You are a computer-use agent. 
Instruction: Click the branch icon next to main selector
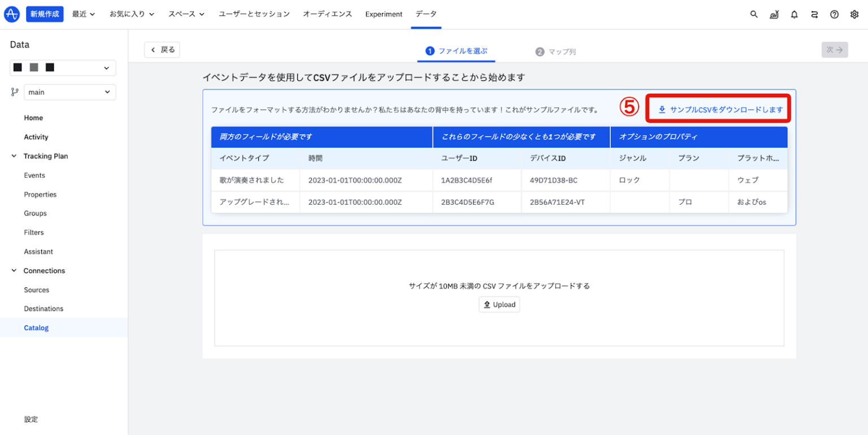[x=14, y=92]
